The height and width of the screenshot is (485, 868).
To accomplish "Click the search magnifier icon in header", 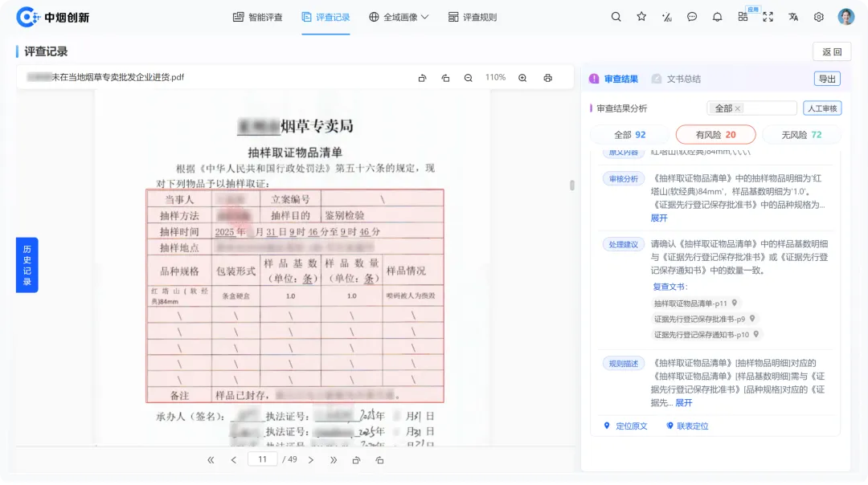I will [x=616, y=17].
